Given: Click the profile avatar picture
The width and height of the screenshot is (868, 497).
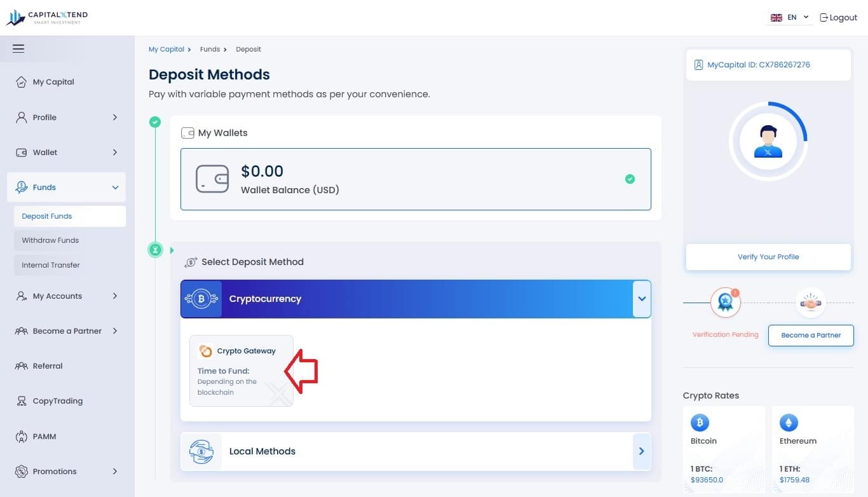Looking at the screenshot, I should click(768, 141).
